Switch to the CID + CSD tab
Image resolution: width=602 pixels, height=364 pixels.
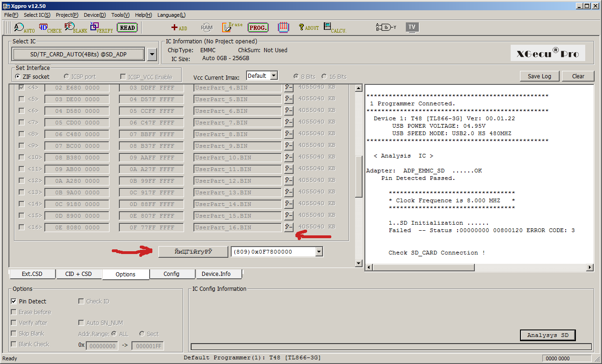coord(79,274)
